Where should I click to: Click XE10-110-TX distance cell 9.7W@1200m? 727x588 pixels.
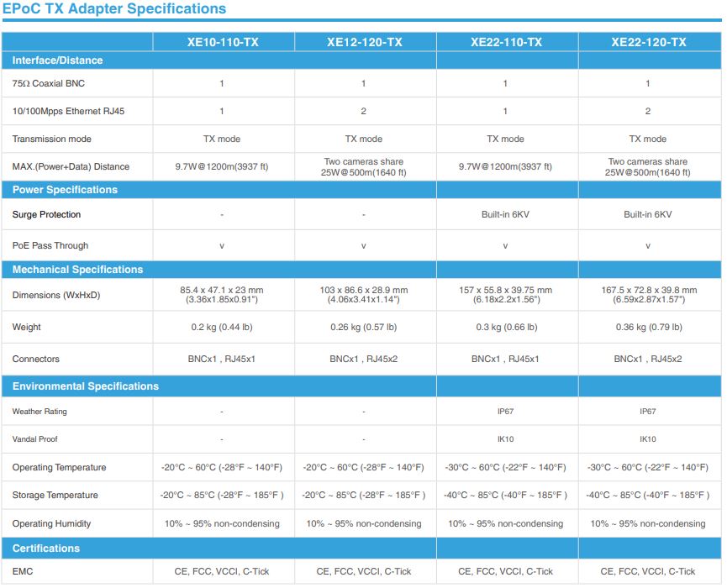[222, 167]
